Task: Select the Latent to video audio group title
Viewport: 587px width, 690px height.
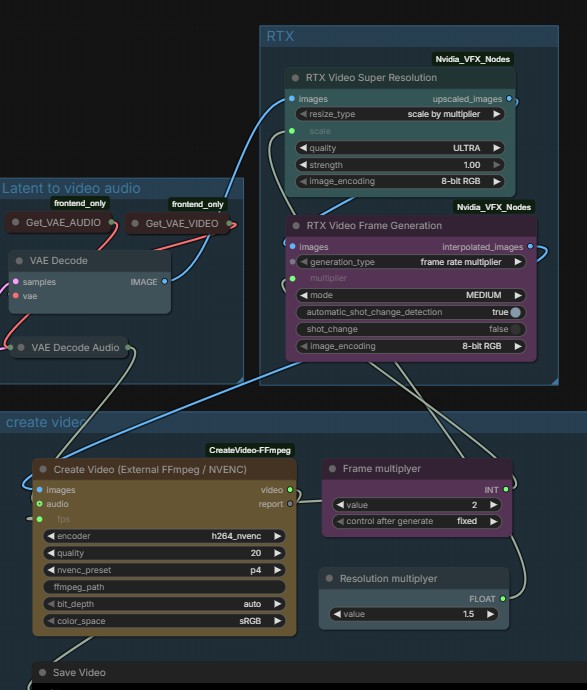Action: (71, 188)
